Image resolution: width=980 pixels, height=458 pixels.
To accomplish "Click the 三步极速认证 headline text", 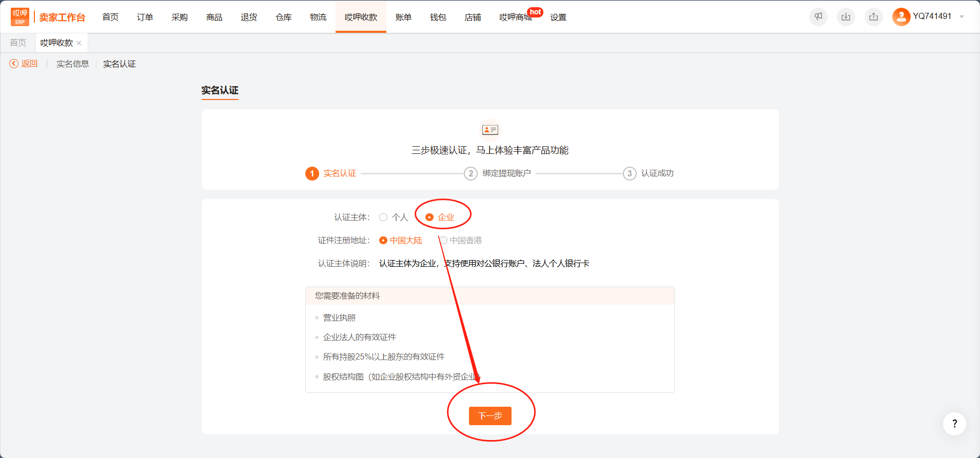I will click(490, 150).
